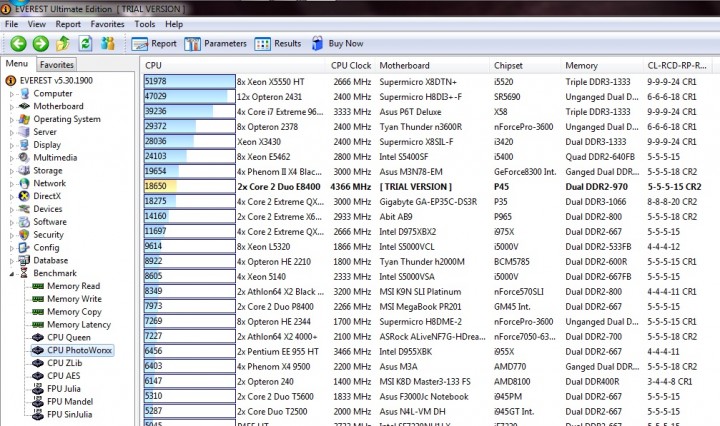720x426 pixels.
Task: Select the Memory Read benchmark icon
Action: click(x=38, y=286)
